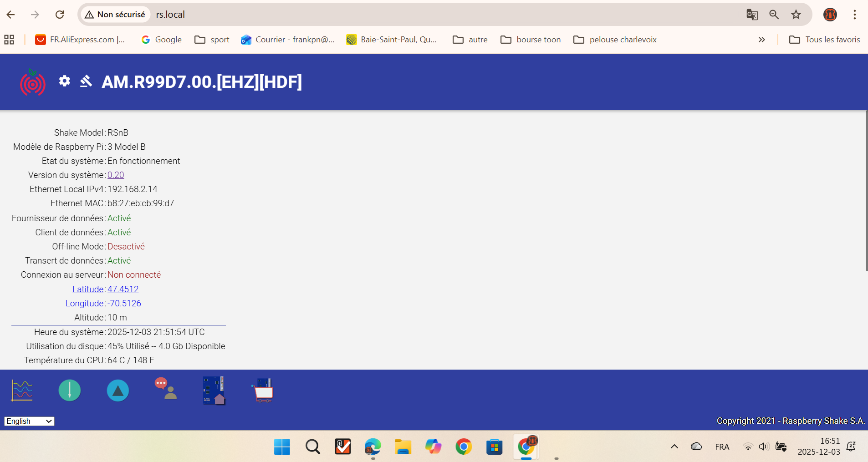Viewport: 868px width, 462px height.
Task: Expand the hidden bookmarks chevron
Action: pyautogui.click(x=761, y=40)
